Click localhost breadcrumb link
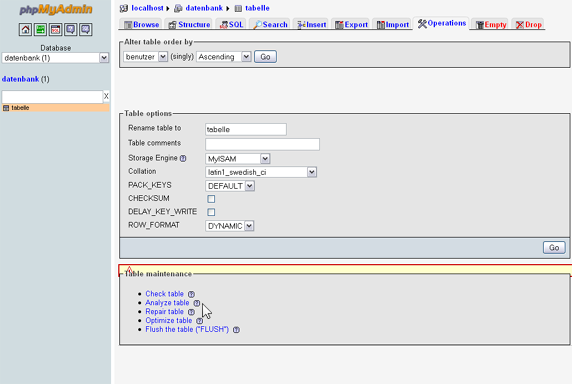The width and height of the screenshot is (572, 384). pyautogui.click(x=147, y=8)
